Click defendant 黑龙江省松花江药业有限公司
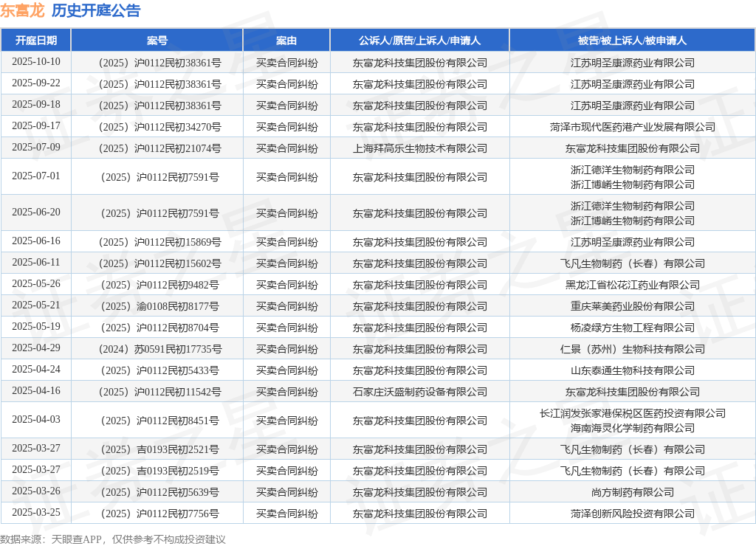Screen dimensions: 756x546 click(x=632, y=285)
